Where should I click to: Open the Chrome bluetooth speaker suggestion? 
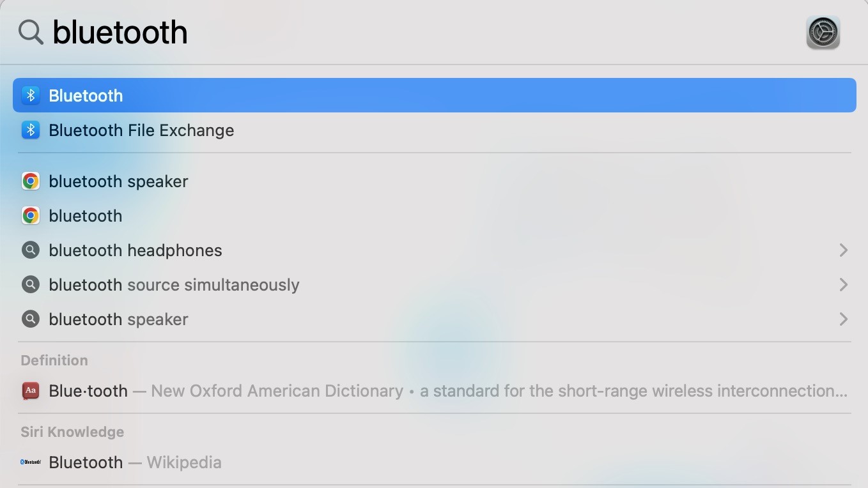pos(435,181)
